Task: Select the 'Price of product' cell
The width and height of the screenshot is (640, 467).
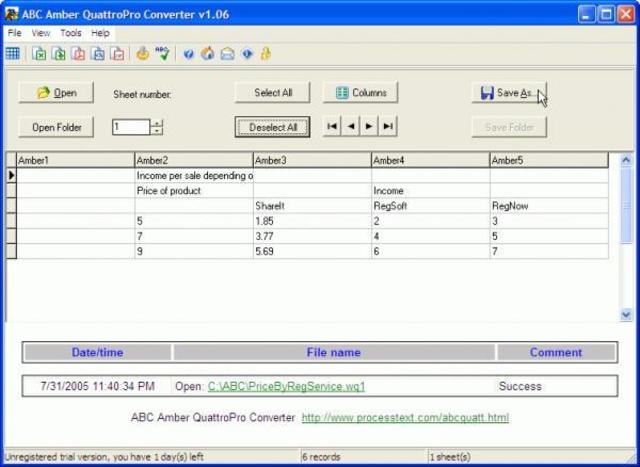Action: coord(194,191)
